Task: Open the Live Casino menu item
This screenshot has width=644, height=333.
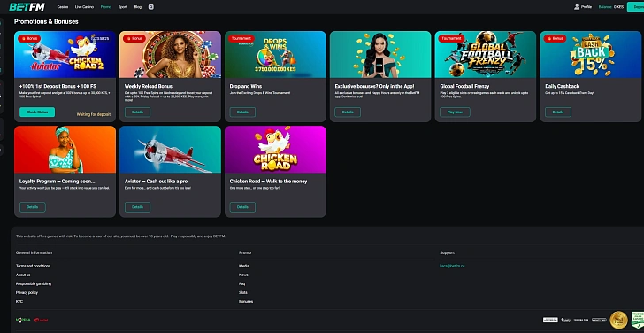Action: 84,7
